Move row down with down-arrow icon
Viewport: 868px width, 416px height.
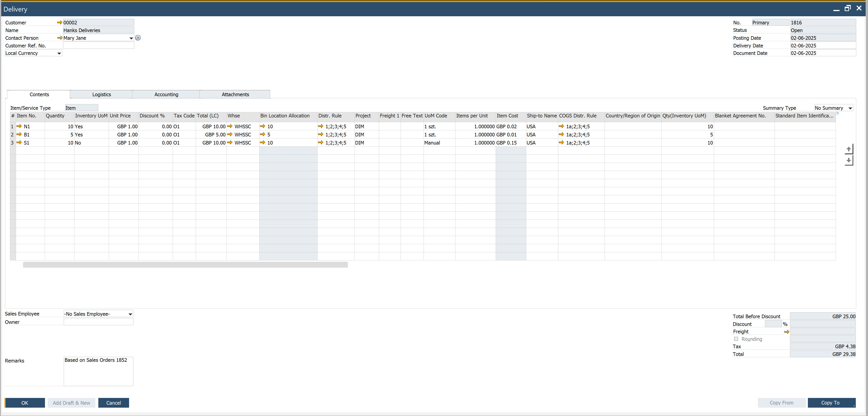(849, 160)
